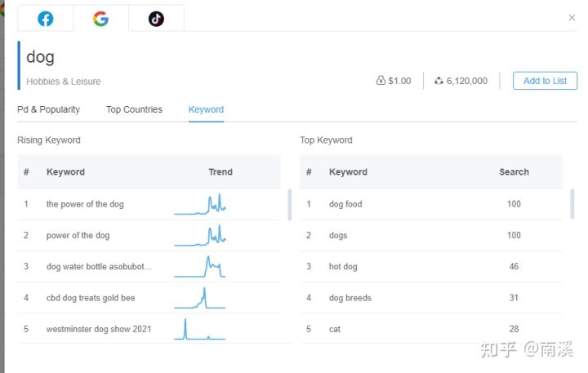Viewport: 588px width, 373px height.
Task: Open the Pd & Popularity tab
Action: [48, 109]
